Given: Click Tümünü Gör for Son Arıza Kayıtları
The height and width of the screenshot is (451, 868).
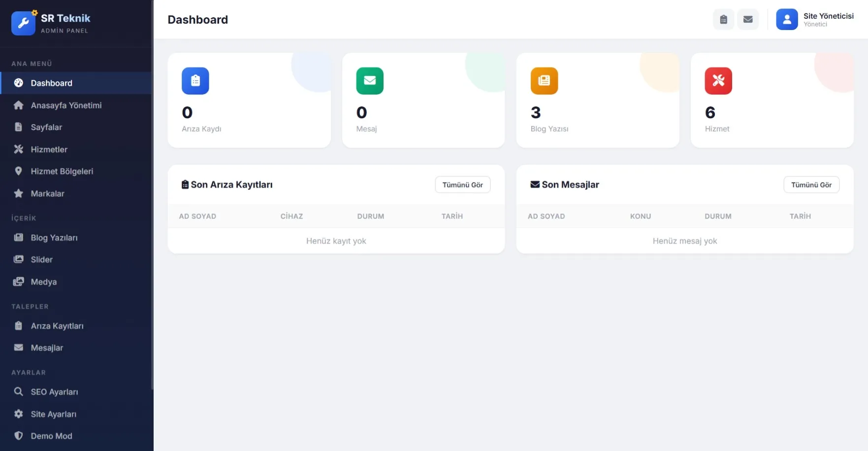Looking at the screenshot, I should click(462, 185).
